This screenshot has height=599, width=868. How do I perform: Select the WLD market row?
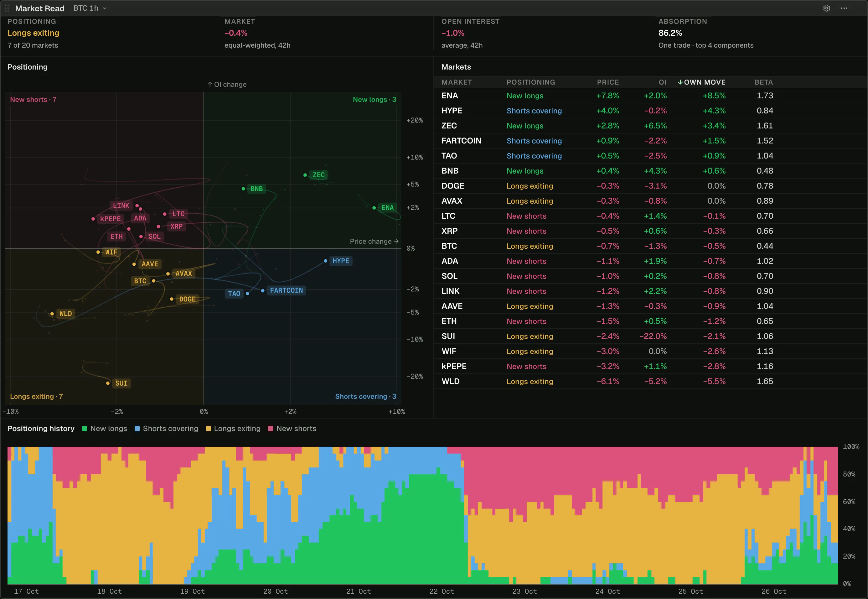pyautogui.click(x=650, y=381)
